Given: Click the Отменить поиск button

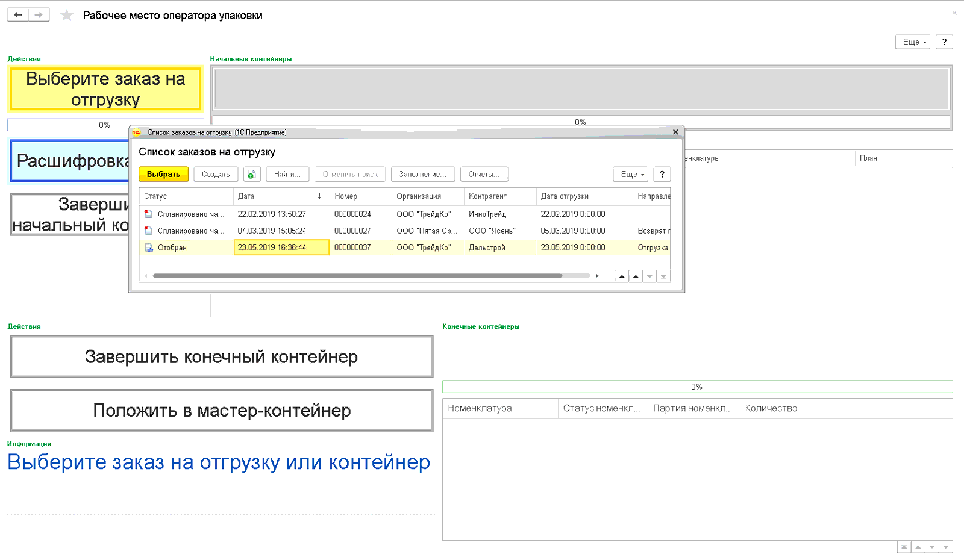Looking at the screenshot, I should [x=350, y=174].
